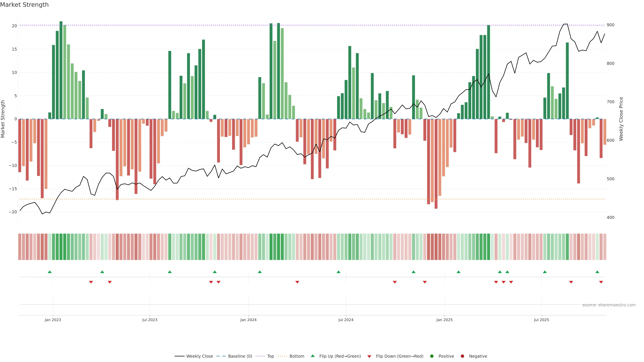Click the dark red Negative legend dot
644x362 pixels.
[462, 356]
